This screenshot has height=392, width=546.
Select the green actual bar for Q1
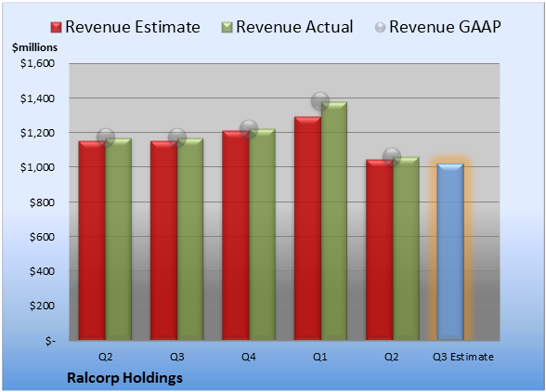334,221
